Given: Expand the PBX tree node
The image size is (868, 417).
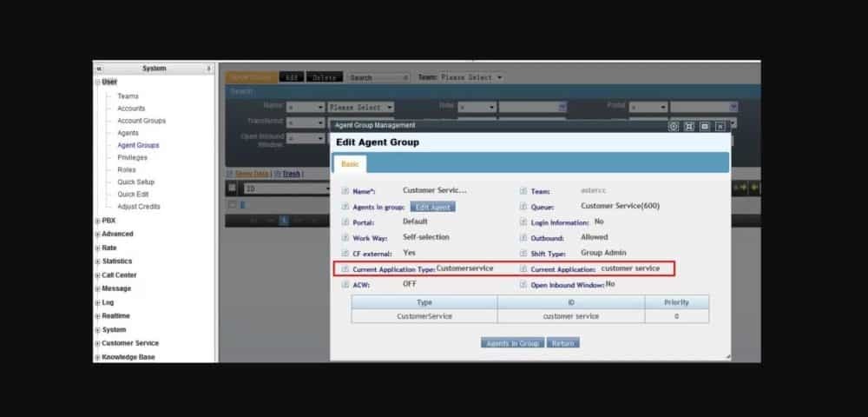Looking at the screenshot, I should (97, 221).
